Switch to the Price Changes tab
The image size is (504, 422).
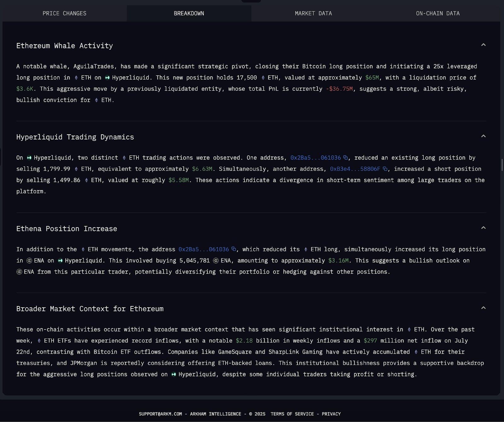click(x=64, y=13)
